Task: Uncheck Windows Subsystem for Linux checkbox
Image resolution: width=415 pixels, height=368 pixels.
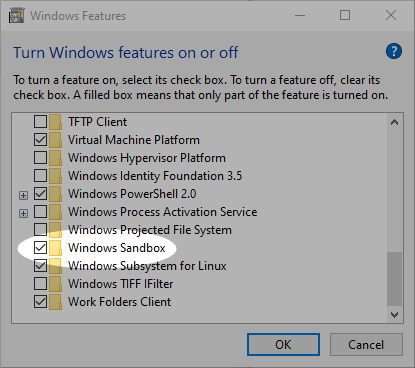Action: (40, 266)
